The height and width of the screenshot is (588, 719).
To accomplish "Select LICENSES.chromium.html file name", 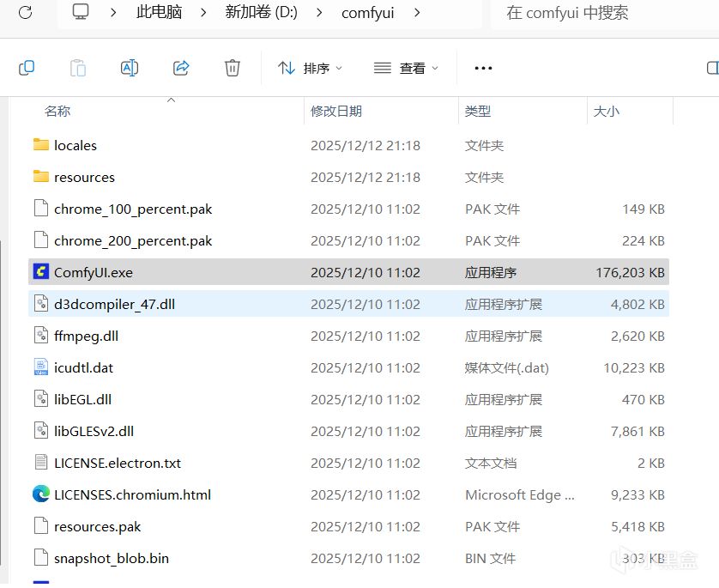I will click(132, 494).
